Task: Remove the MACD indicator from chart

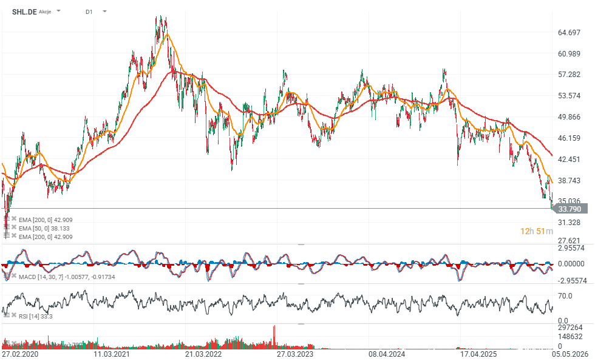Action: [14, 275]
